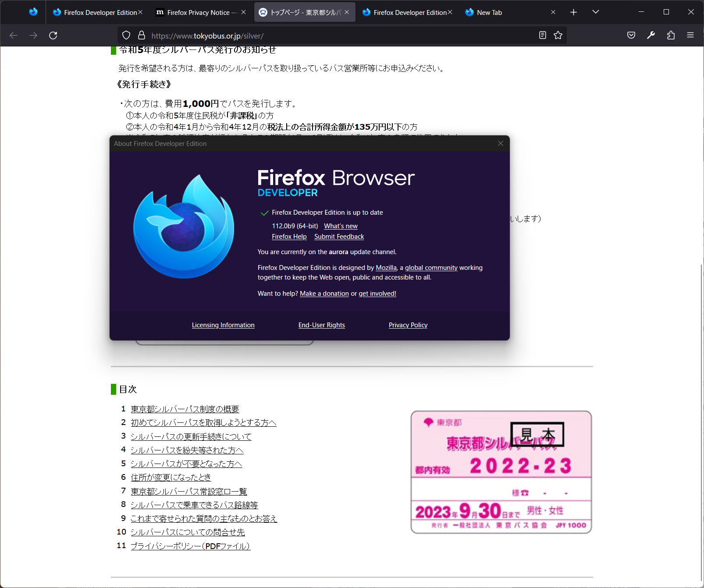
Task: Open the Save to Pocket icon
Action: click(631, 35)
